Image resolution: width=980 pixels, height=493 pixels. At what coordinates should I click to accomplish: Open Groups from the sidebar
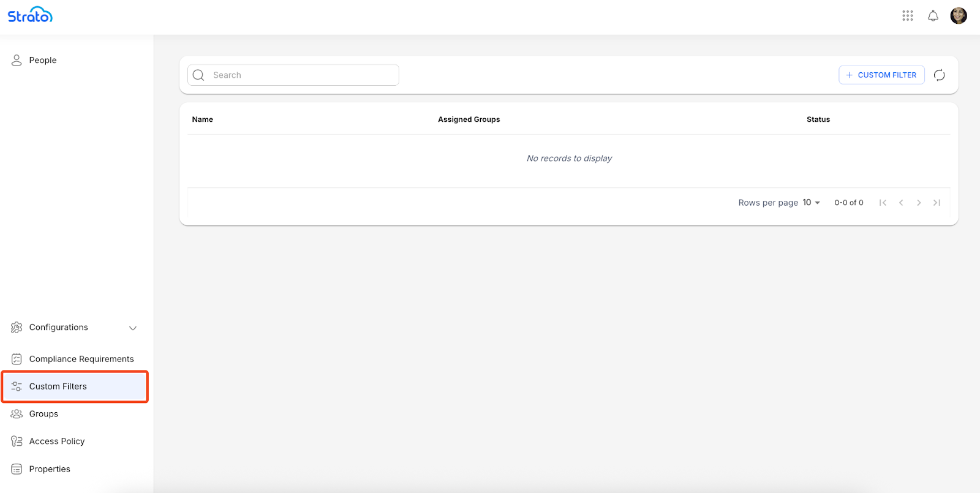click(43, 414)
